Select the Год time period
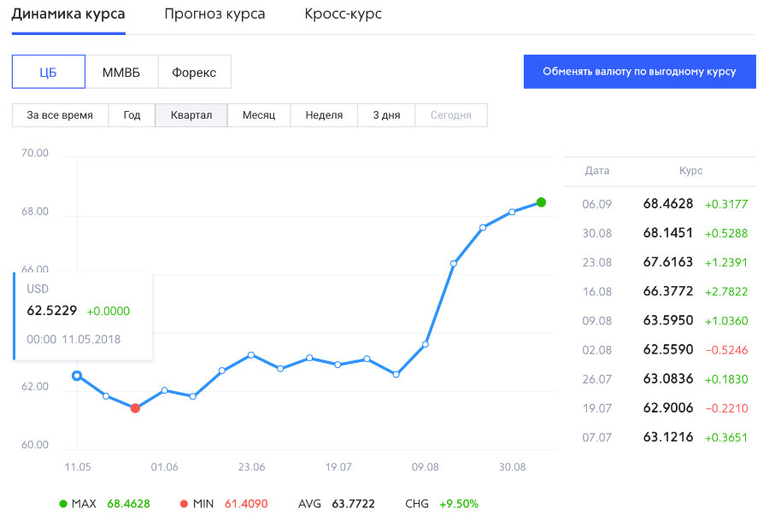This screenshot has height=532, width=769. click(x=132, y=115)
